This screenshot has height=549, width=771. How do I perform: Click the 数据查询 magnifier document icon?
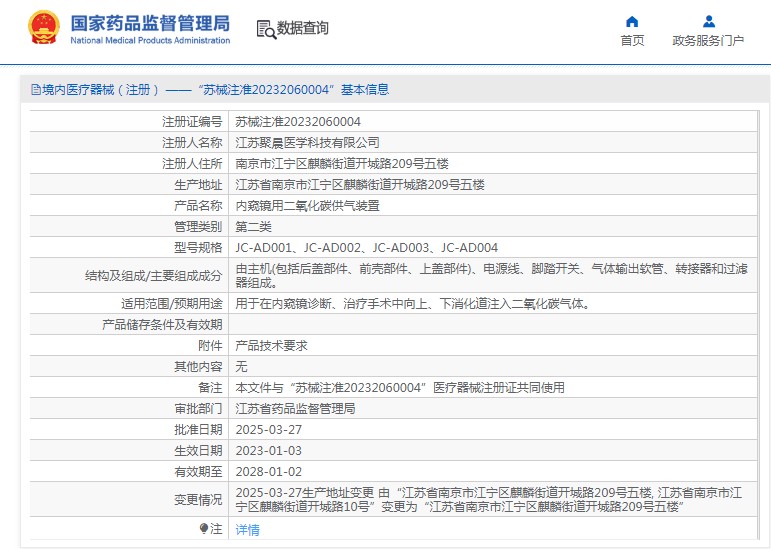pos(266,29)
